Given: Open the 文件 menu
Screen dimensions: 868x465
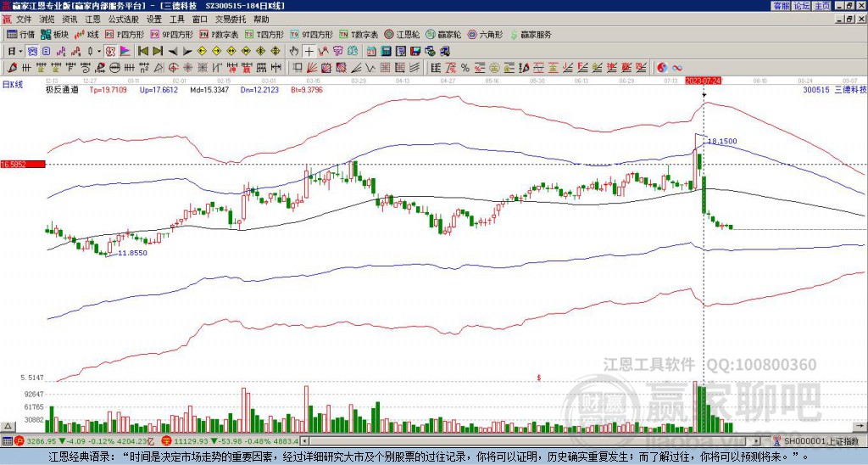Looking at the screenshot, I should pos(24,20).
